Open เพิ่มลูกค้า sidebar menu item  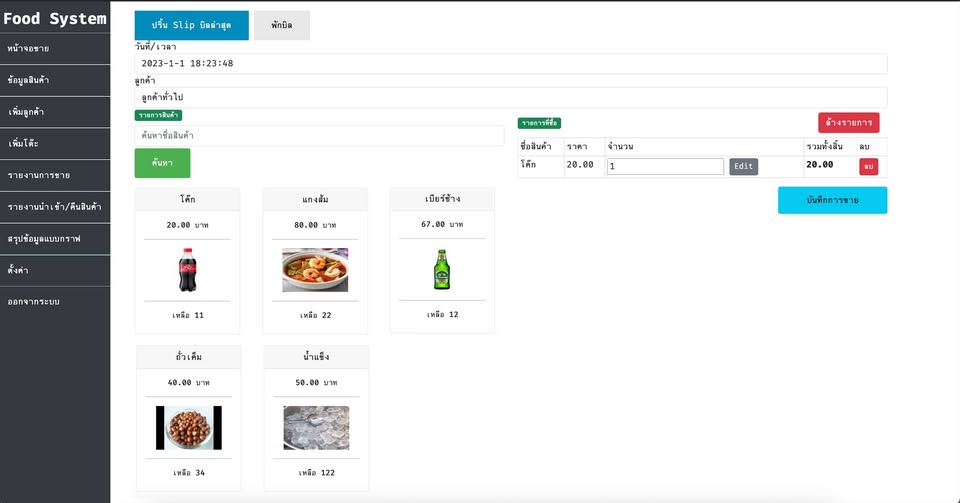(26, 112)
